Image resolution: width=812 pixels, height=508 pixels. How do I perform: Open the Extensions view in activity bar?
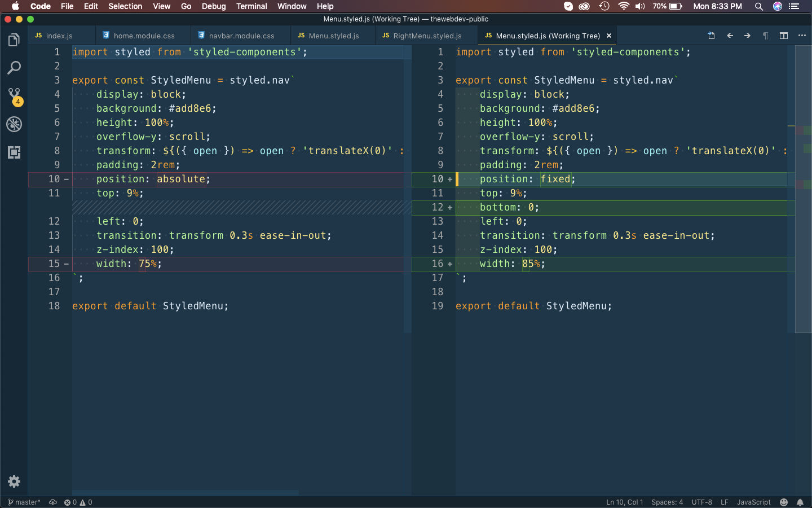[14, 152]
